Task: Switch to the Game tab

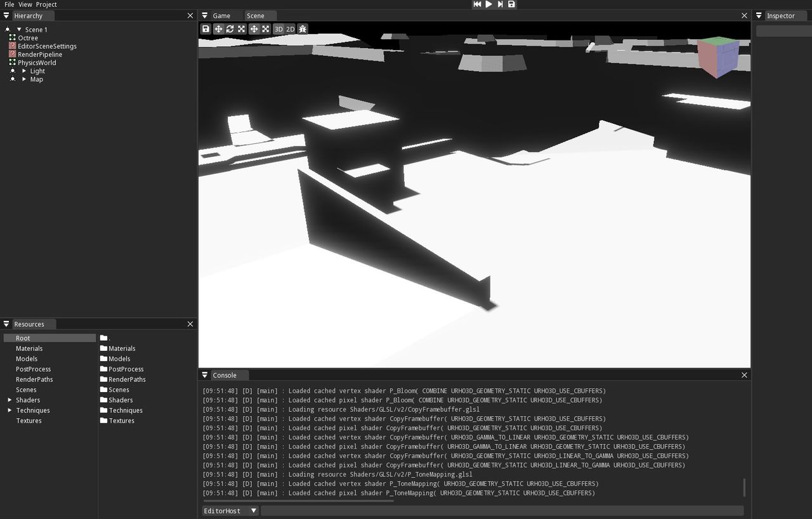Action: (221, 16)
